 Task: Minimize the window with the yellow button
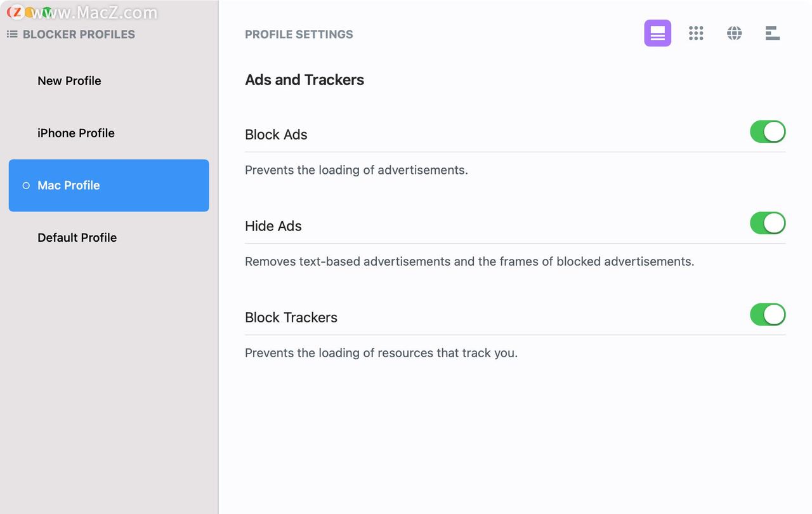pyautogui.click(x=30, y=12)
